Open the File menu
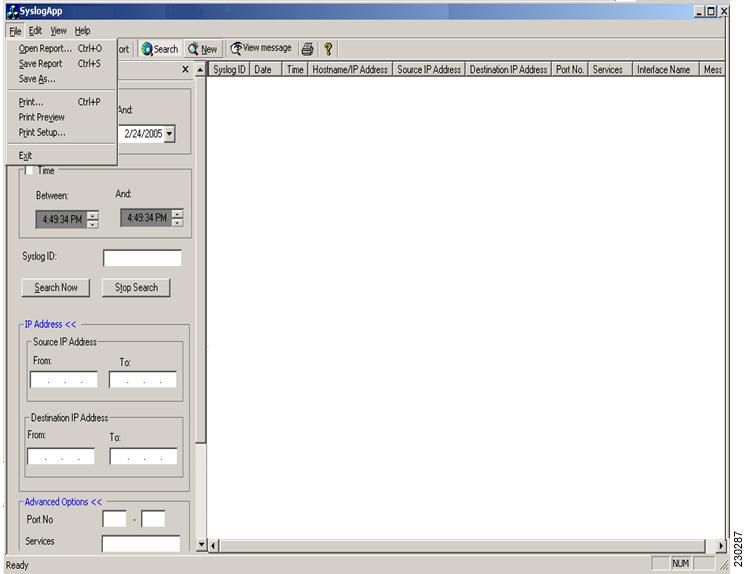 coord(15,31)
